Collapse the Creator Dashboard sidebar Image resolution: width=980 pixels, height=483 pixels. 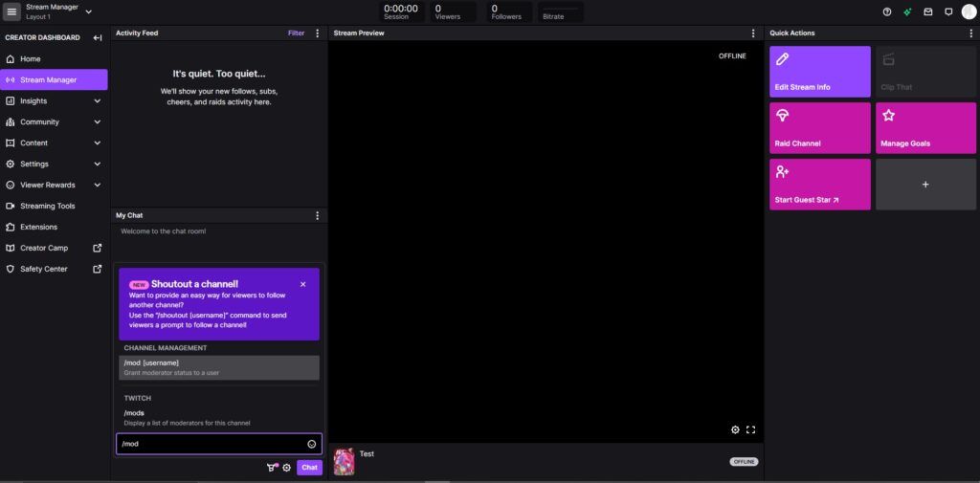pos(98,37)
